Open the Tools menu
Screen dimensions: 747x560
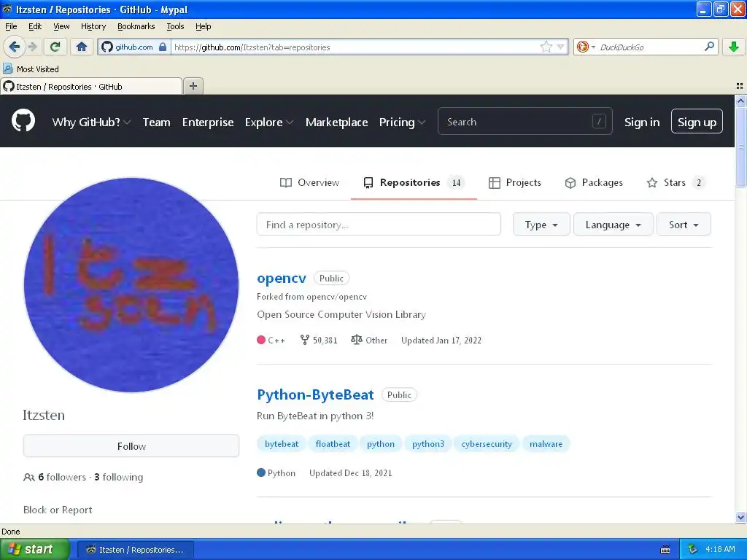pos(175,26)
